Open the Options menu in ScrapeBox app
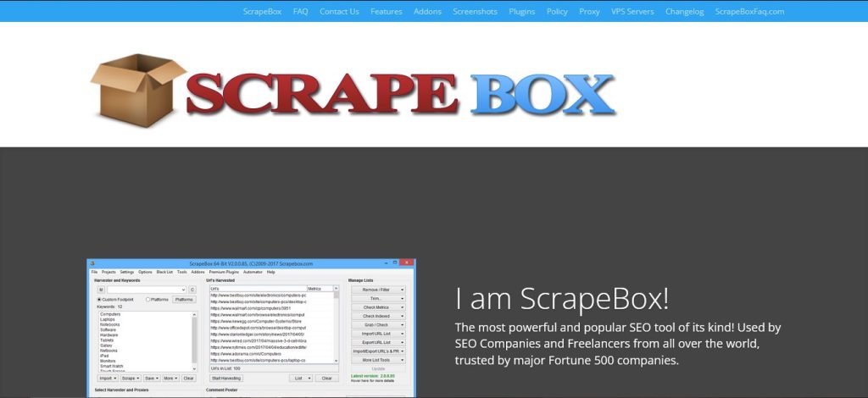Image resolution: width=868 pixels, height=398 pixels. coord(145,272)
